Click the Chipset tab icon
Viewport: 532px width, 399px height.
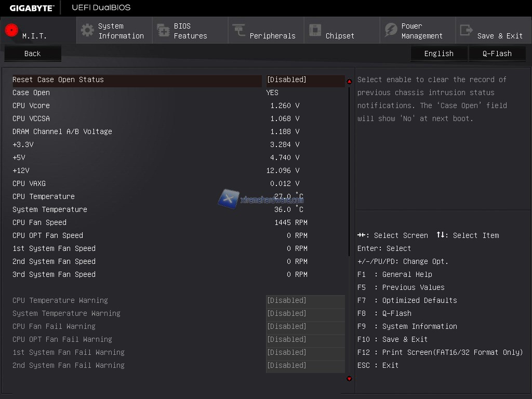click(315, 31)
